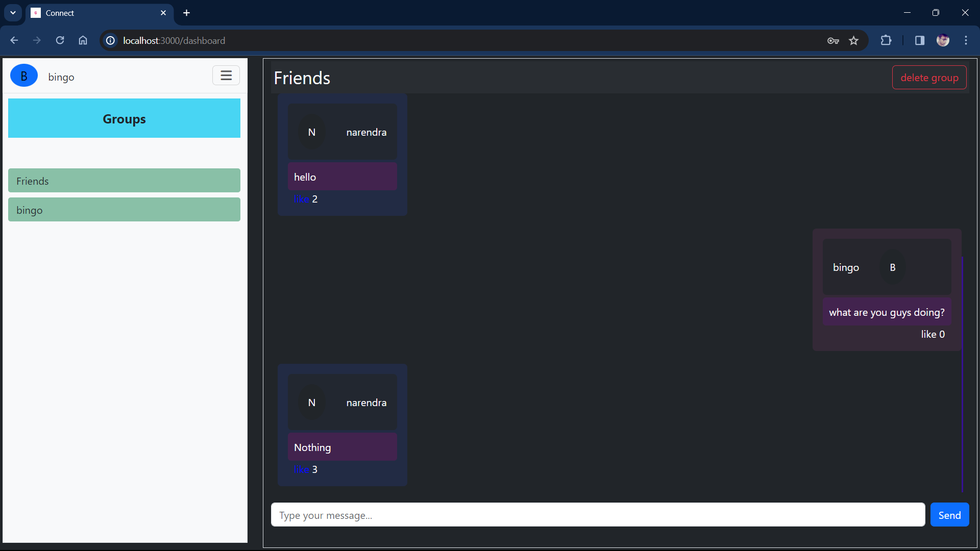The height and width of the screenshot is (551, 980).
Task: Select the Friends group
Action: (x=124, y=181)
